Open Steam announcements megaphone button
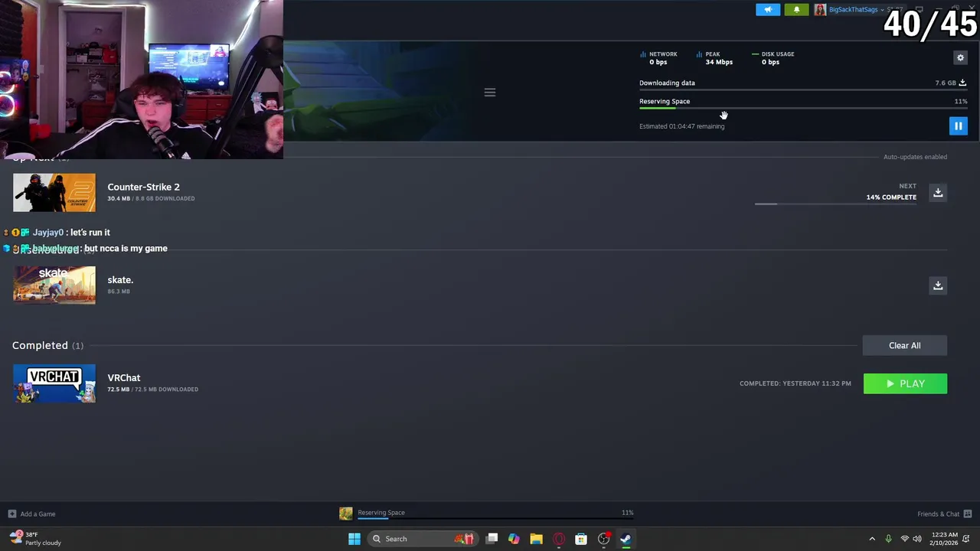Screen dimensions: 980x551 pyautogui.click(x=768, y=9)
